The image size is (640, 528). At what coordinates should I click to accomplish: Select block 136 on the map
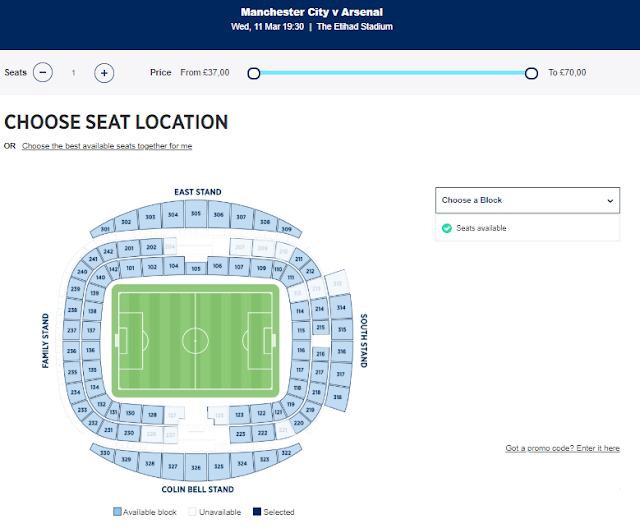(x=91, y=351)
